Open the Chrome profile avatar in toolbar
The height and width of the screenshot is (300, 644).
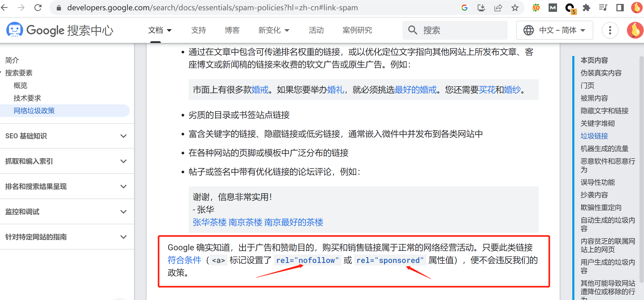click(637, 8)
